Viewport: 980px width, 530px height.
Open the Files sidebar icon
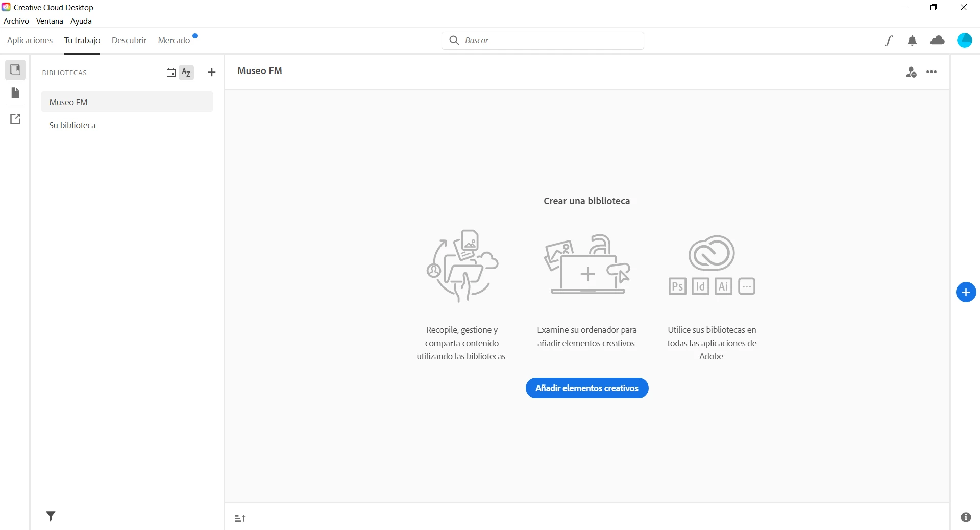pyautogui.click(x=15, y=93)
